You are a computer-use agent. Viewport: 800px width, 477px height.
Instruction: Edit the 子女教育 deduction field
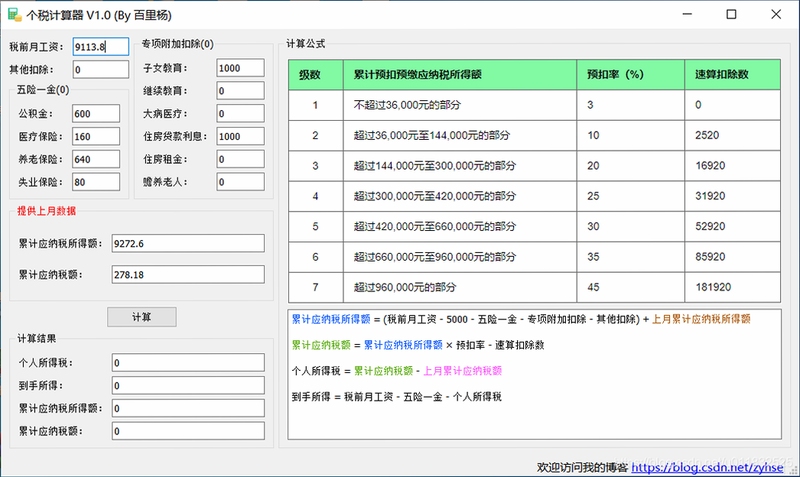pos(240,68)
